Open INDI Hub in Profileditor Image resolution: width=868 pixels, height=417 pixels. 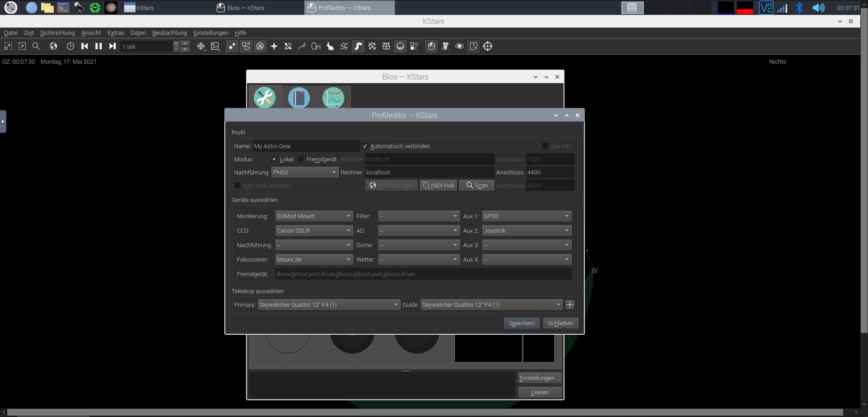[438, 185]
